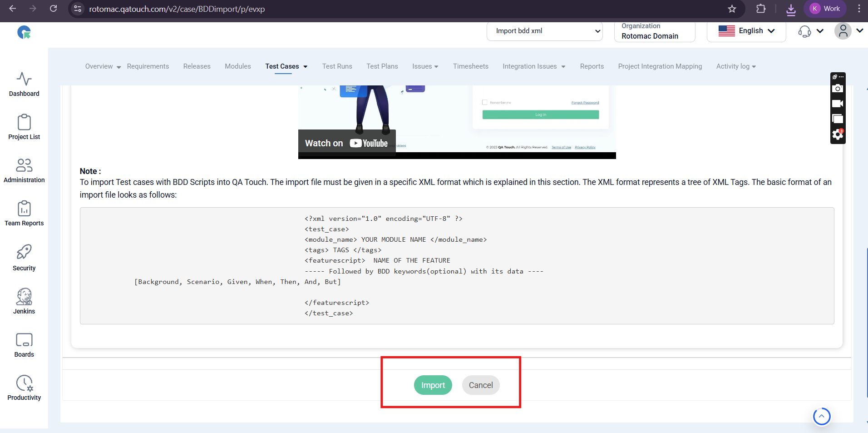Click the scroll to top circle button
The width and height of the screenshot is (868, 433).
click(x=821, y=416)
